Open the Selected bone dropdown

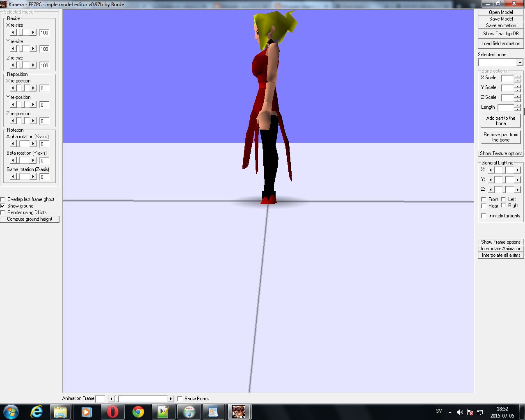pos(520,63)
